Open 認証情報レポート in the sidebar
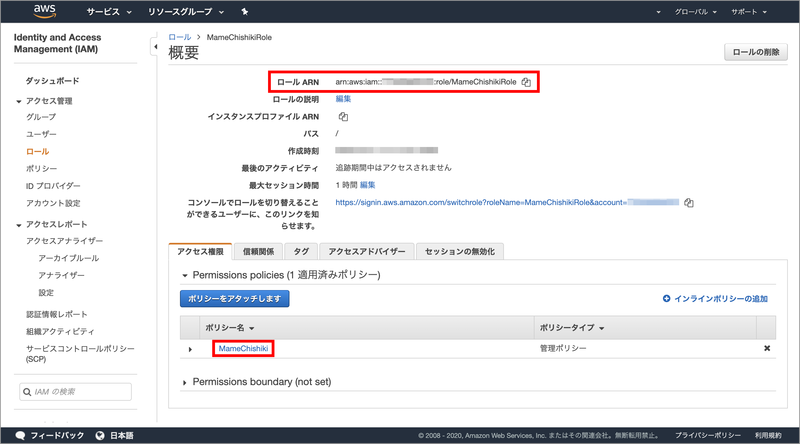 pyautogui.click(x=57, y=314)
